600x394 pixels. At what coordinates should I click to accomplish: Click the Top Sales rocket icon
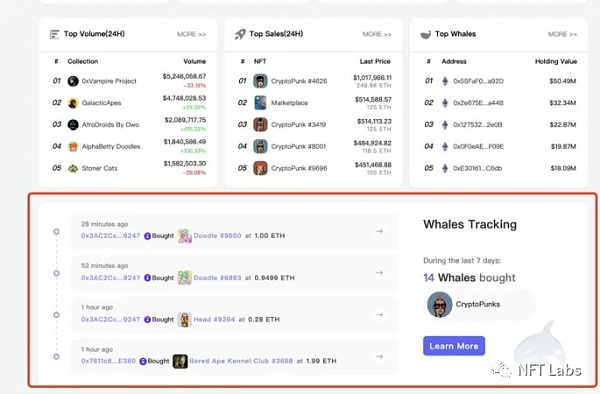click(240, 34)
